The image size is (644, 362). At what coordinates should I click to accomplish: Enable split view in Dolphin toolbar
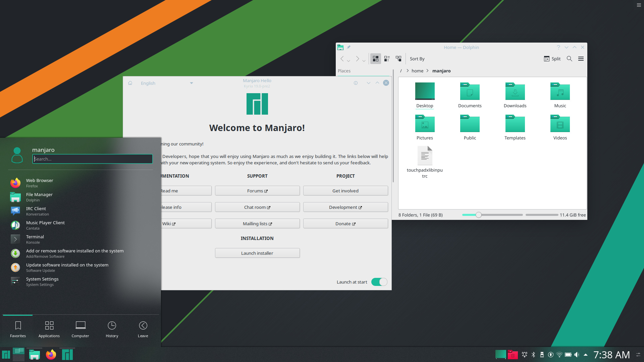pyautogui.click(x=552, y=58)
